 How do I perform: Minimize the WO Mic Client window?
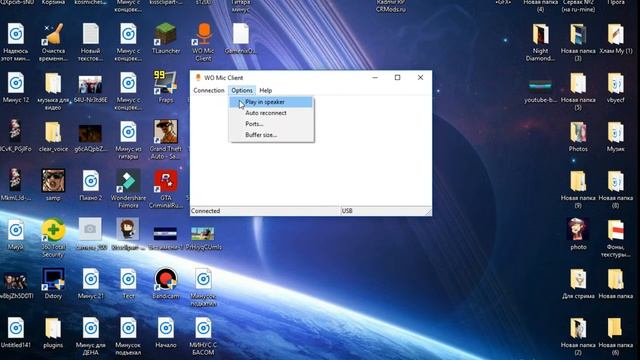click(x=375, y=78)
